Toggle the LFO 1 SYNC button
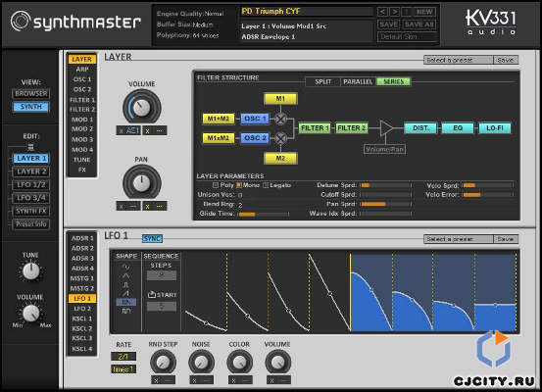Viewport: 542px width, 392px height. [x=152, y=238]
